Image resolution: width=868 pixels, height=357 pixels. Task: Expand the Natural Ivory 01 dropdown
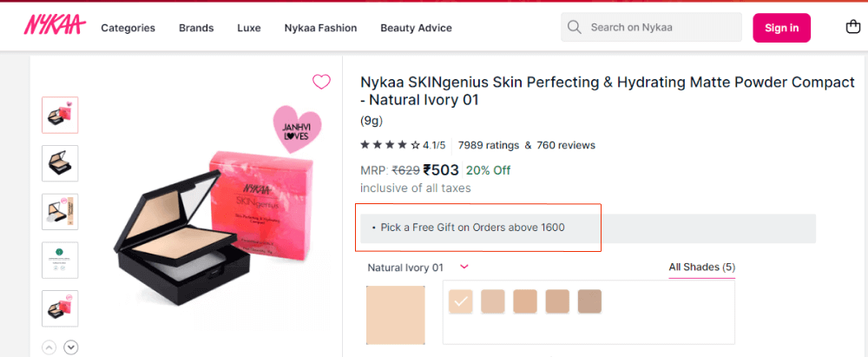coord(464,268)
